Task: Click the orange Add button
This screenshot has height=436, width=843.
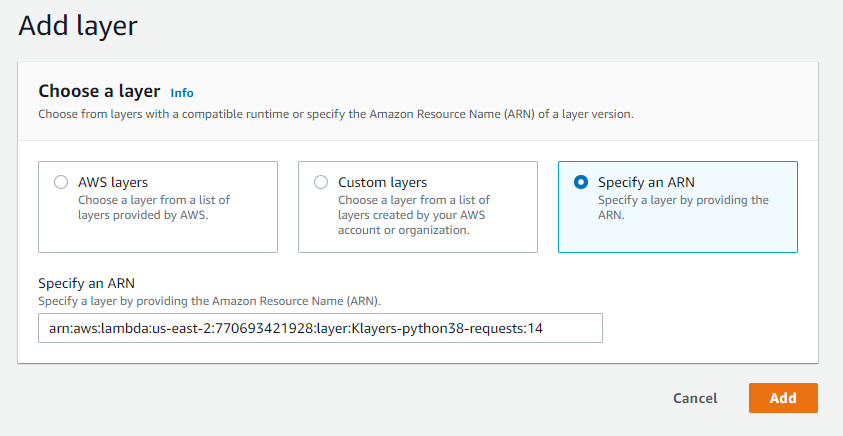Action: (x=783, y=398)
